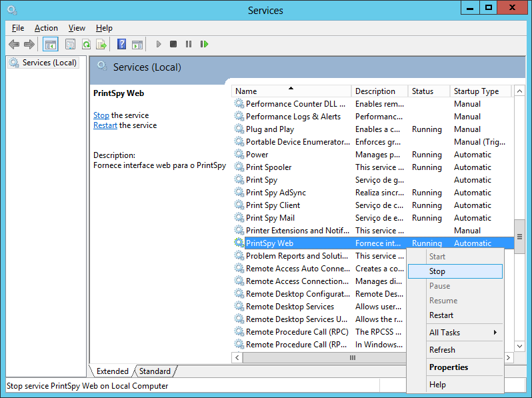Viewport: 532px width, 398px height.
Task: Switch to the Extended tab
Action: pos(113,371)
